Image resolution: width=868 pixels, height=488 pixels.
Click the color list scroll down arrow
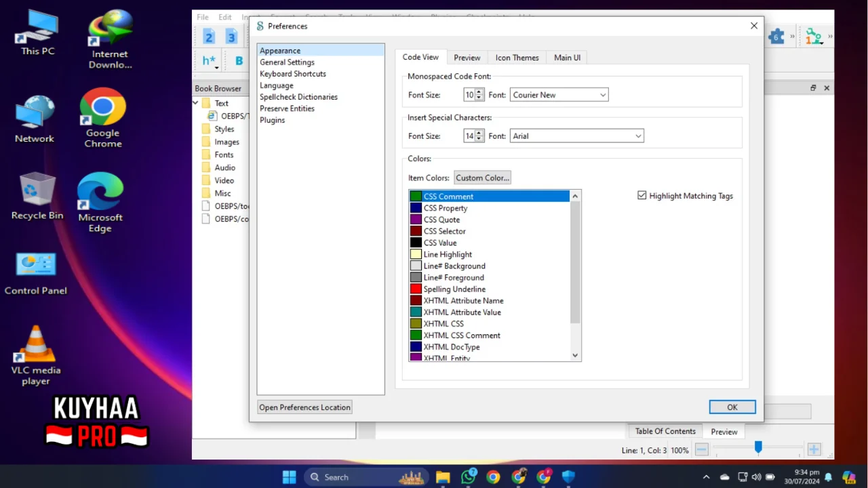575,355
